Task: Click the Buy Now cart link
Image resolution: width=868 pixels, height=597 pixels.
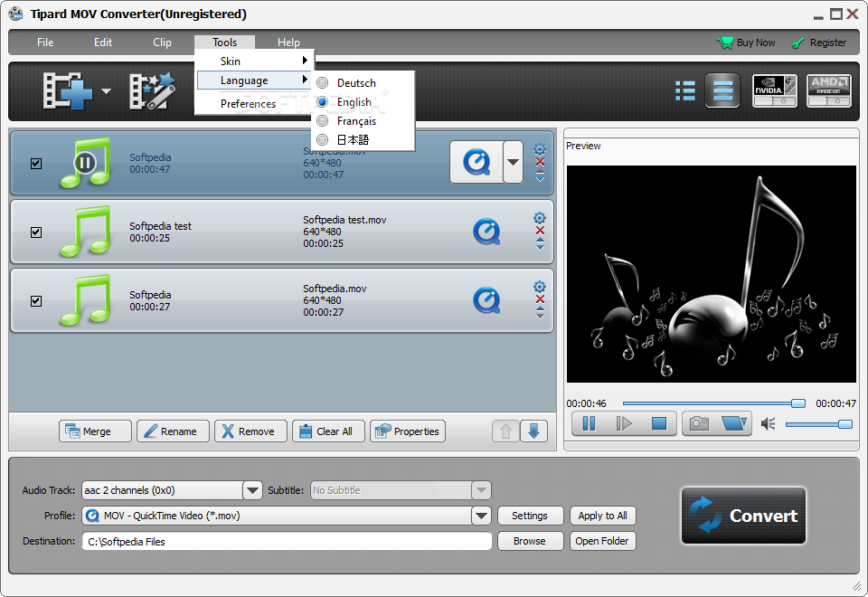Action: click(746, 43)
